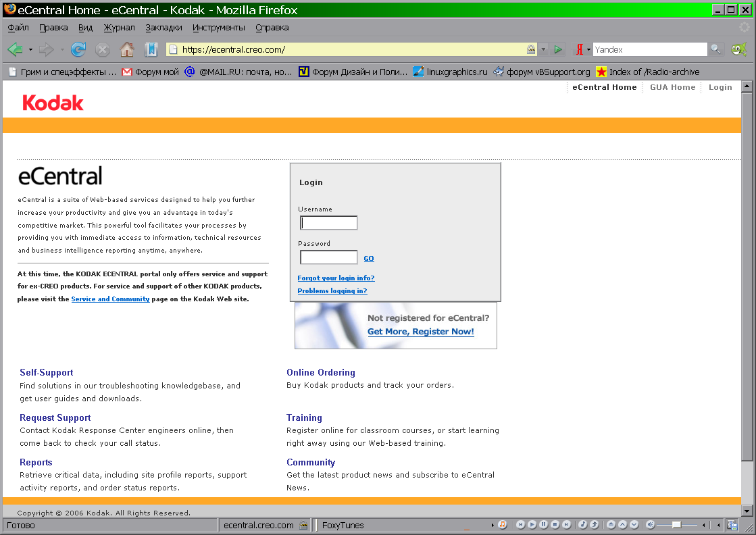Open the address bar URL history dropdown
Viewport: 756px width, 535px height.
pos(543,49)
